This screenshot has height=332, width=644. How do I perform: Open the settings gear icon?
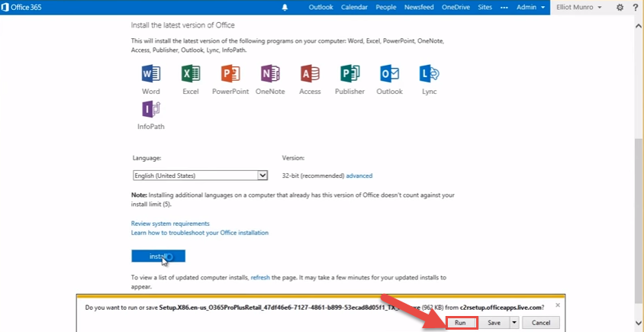coord(620,7)
